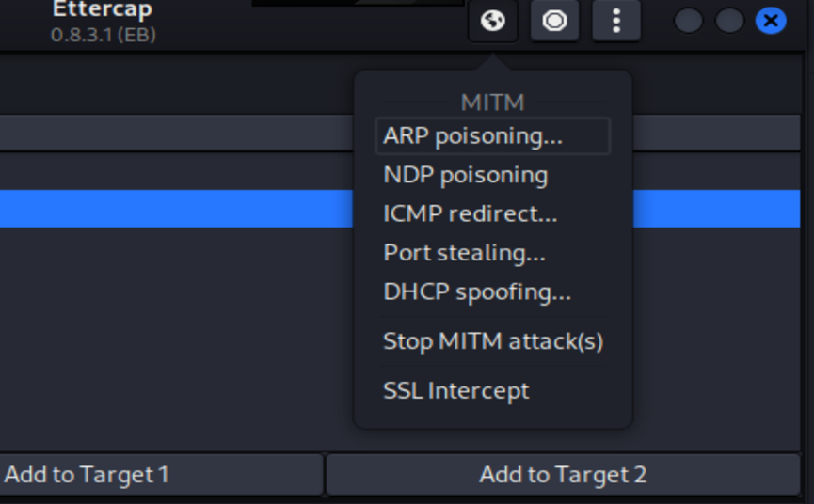Maximize the Ettercap window
Image resolution: width=814 pixels, height=504 pixels.
(x=729, y=21)
